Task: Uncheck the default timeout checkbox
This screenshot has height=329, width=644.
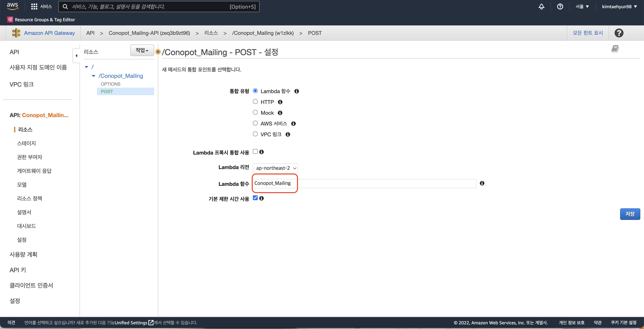Action: [255, 198]
